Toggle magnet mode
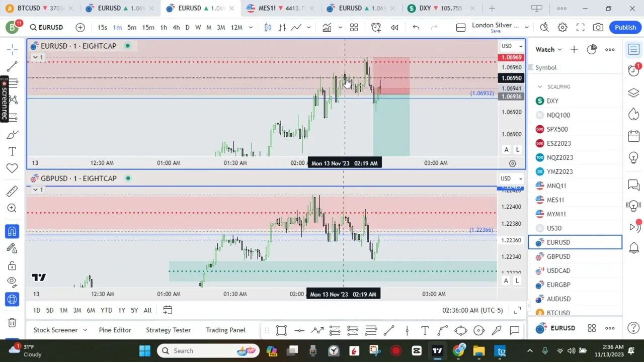644x362 pixels. tap(12, 231)
